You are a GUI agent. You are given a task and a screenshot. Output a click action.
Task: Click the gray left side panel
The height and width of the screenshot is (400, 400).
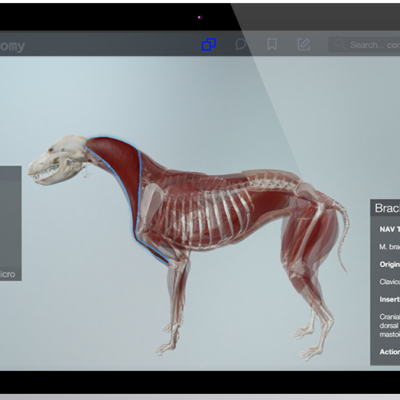[11, 223]
